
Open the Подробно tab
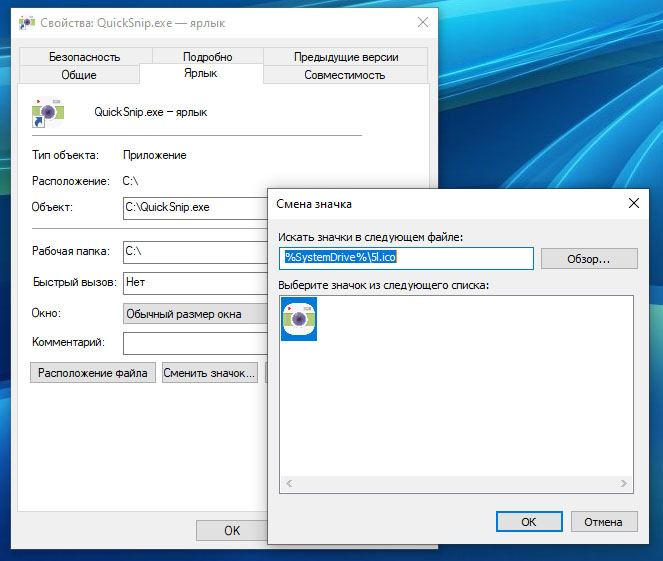208,57
